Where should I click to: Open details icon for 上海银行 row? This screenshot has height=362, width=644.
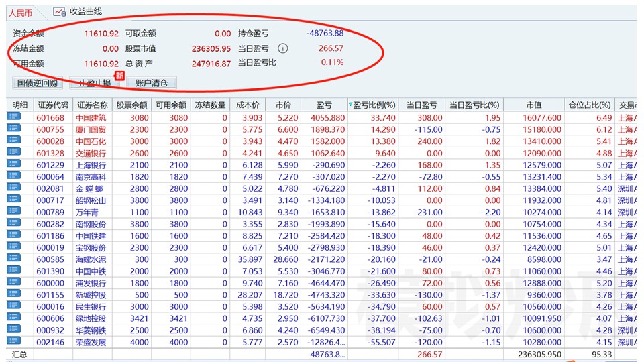point(13,164)
